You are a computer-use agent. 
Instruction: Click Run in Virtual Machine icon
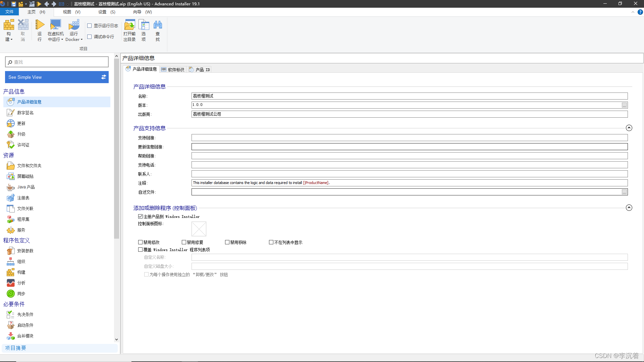[55, 25]
